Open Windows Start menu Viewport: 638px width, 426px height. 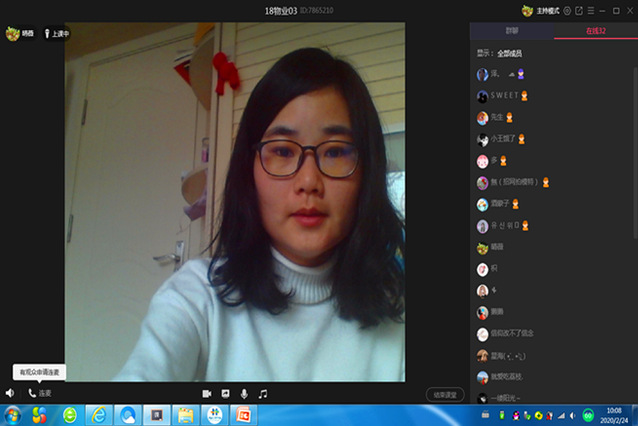12,414
